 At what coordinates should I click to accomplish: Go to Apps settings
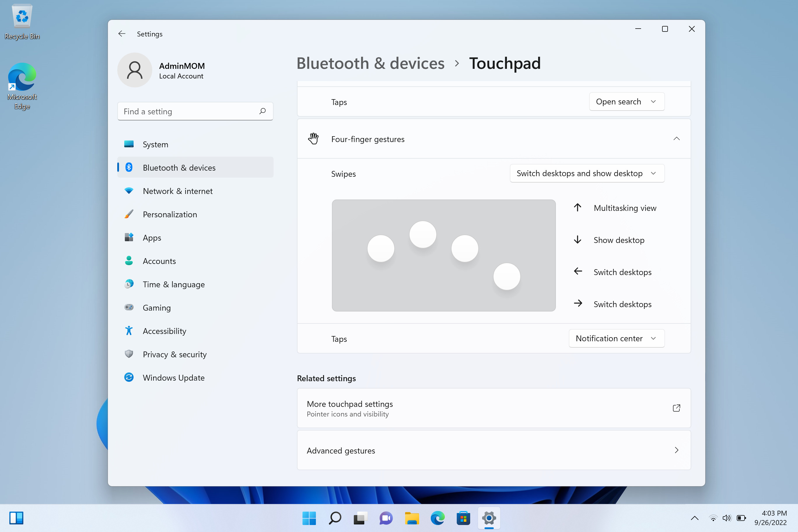pyautogui.click(x=195, y=237)
